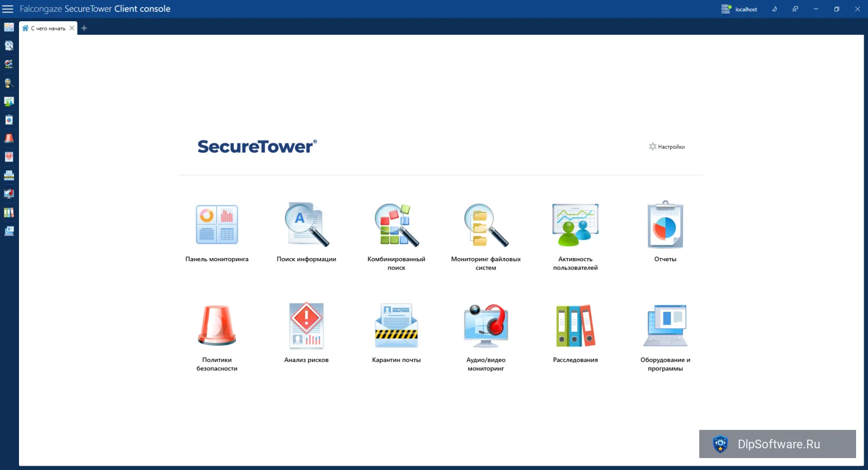Image resolution: width=868 pixels, height=470 pixels.
Task: Click the localhost server connection indicator
Action: (x=739, y=9)
